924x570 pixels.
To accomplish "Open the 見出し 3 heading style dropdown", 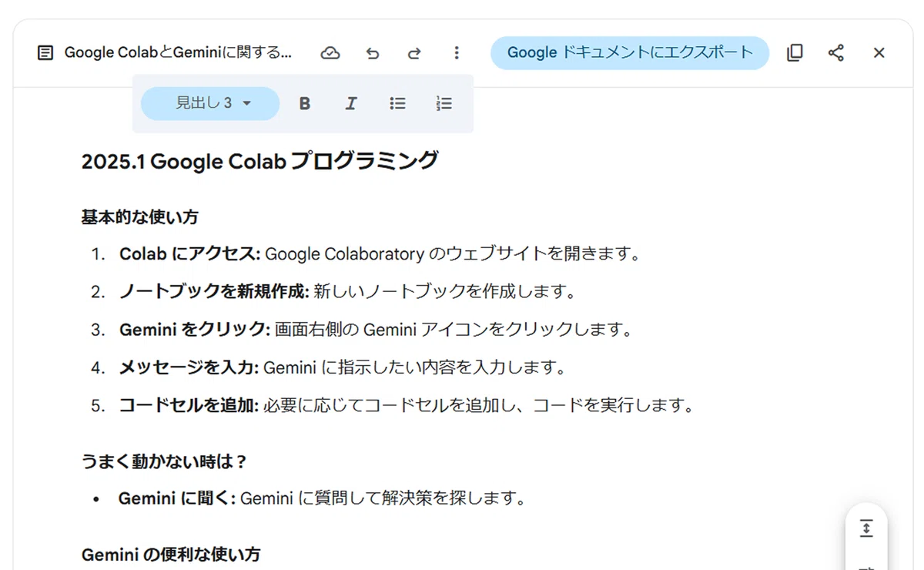I will click(210, 103).
